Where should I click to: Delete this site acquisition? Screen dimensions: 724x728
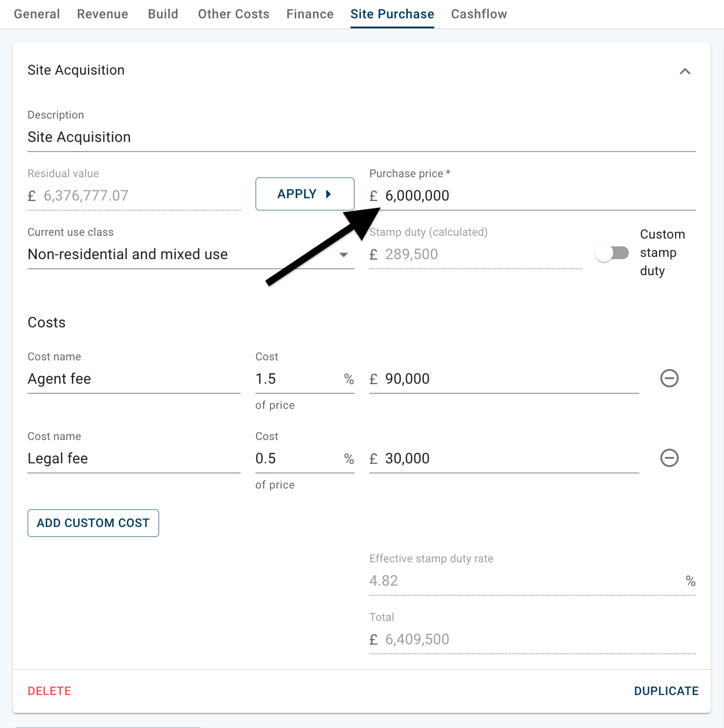[x=49, y=691]
